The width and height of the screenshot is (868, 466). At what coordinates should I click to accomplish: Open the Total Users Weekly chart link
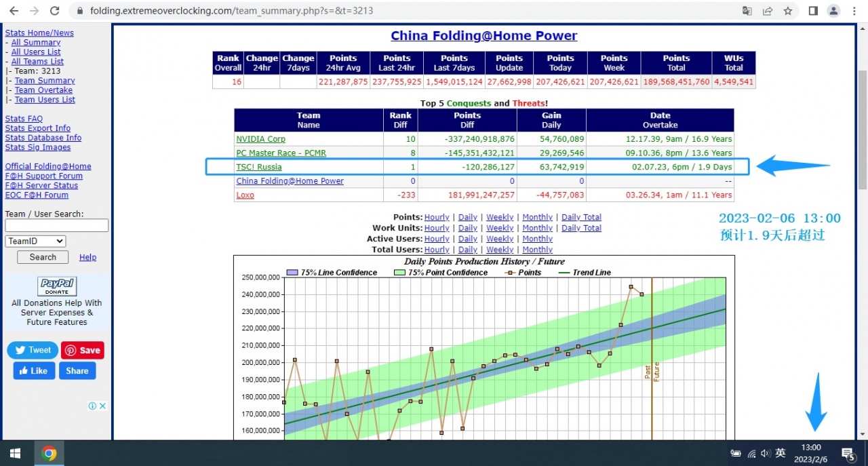pos(500,250)
